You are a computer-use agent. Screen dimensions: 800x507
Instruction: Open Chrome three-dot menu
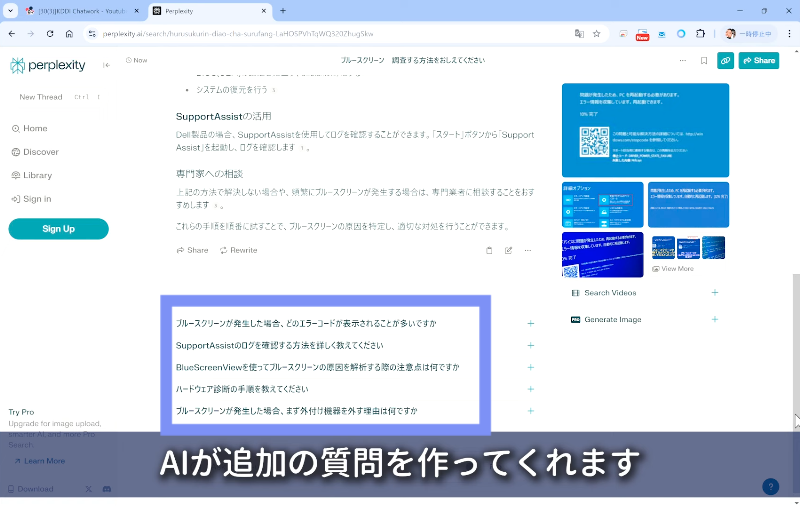789,34
